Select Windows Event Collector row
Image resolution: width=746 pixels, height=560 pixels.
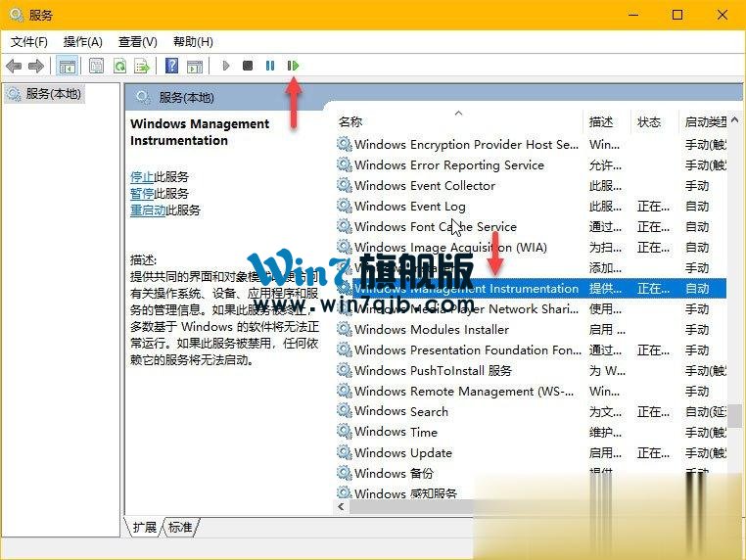531,186
